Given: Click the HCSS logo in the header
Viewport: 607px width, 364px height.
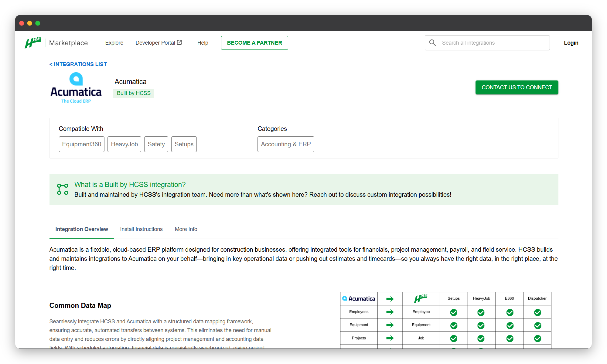Looking at the screenshot, I should tap(33, 43).
